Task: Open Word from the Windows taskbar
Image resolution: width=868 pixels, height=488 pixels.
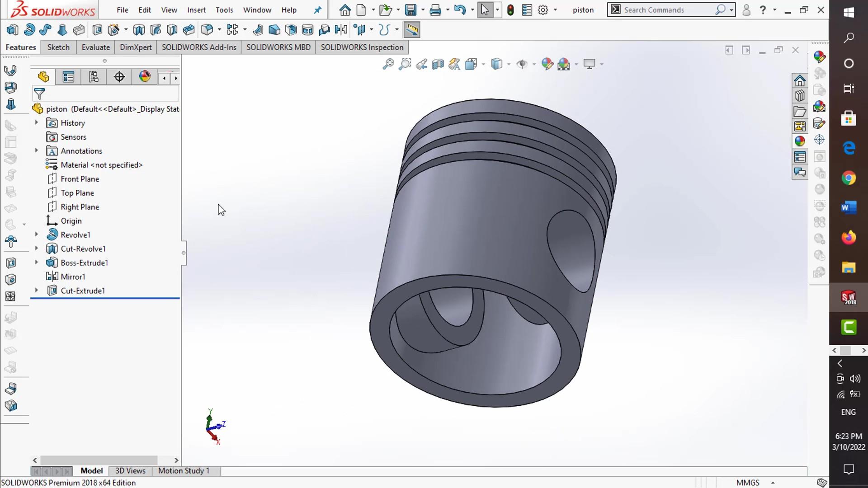Action: (849, 207)
